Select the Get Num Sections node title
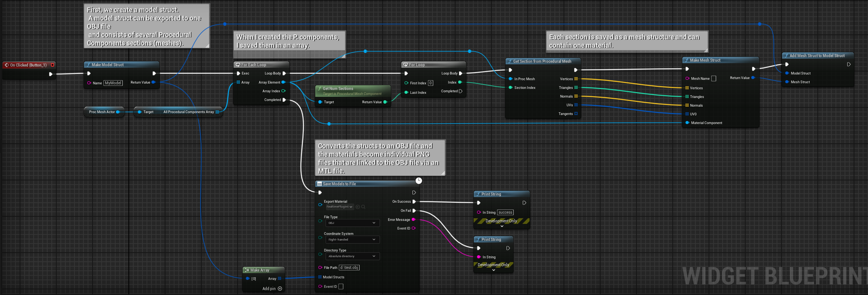 pyautogui.click(x=338, y=88)
